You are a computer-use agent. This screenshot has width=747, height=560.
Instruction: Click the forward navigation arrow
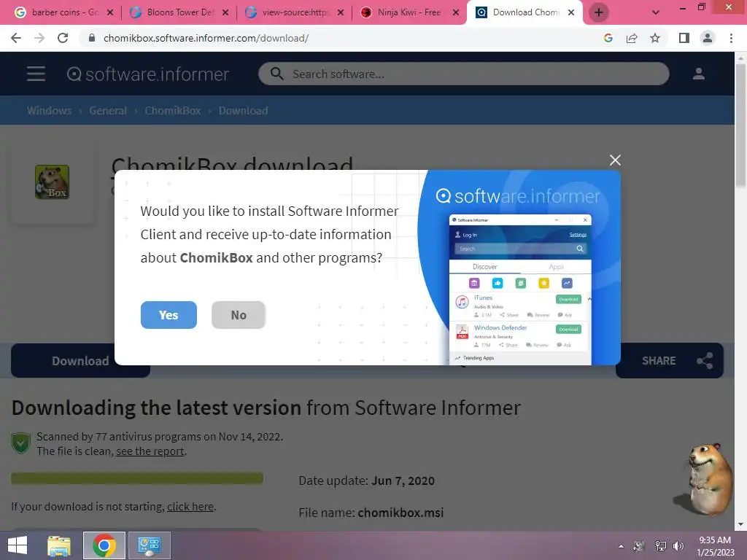pyautogui.click(x=39, y=38)
